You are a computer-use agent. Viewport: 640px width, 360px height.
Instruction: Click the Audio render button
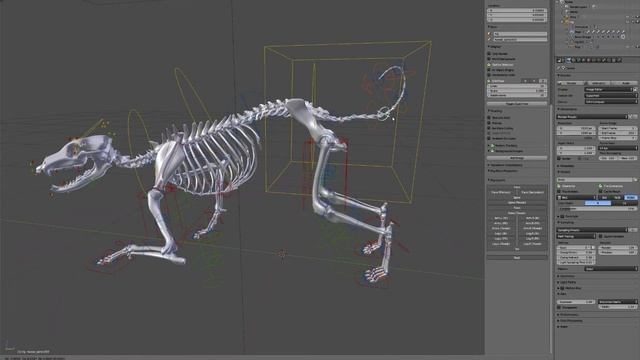(x=625, y=83)
